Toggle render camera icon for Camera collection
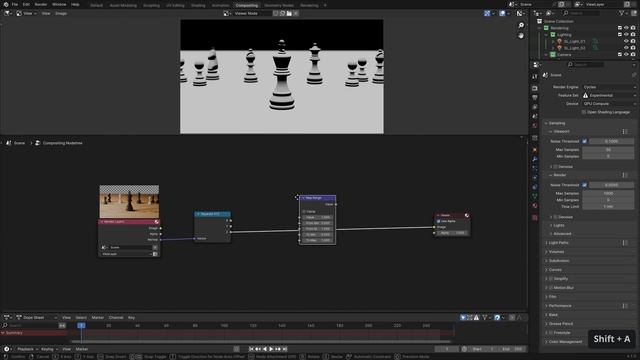 click(x=633, y=54)
